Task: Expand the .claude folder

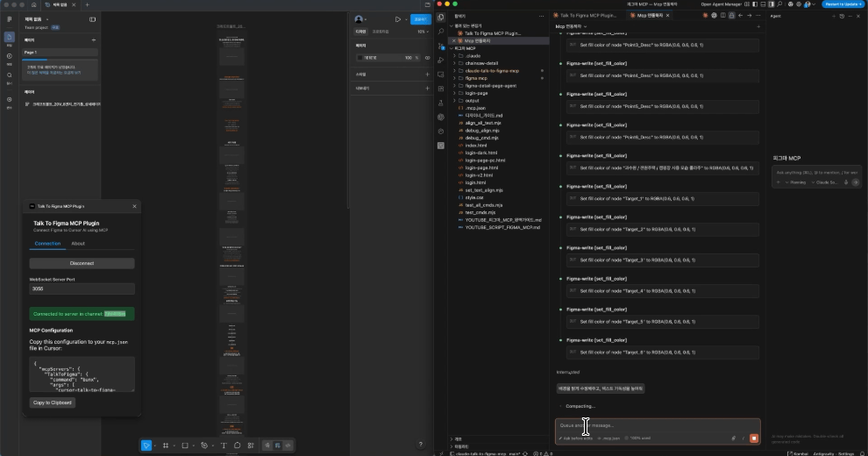Action: click(473, 56)
